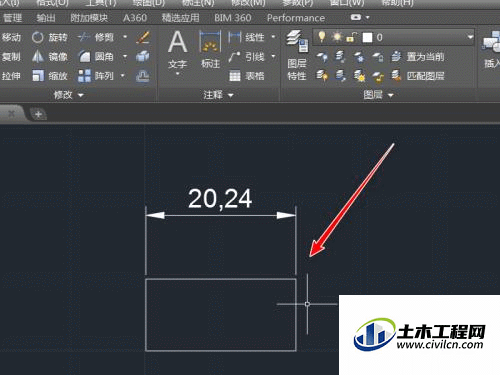Viewport: 500px width, 375px height.
Task: Switch to the Manage (管理) ribbon tab
Action: (x=12, y=18)
